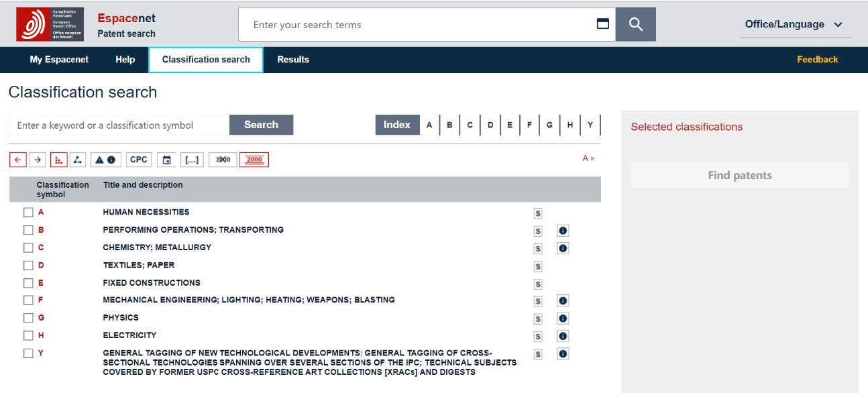Open info icon for PHYSICS row
The image size is (868, 393).
point(563,319)
